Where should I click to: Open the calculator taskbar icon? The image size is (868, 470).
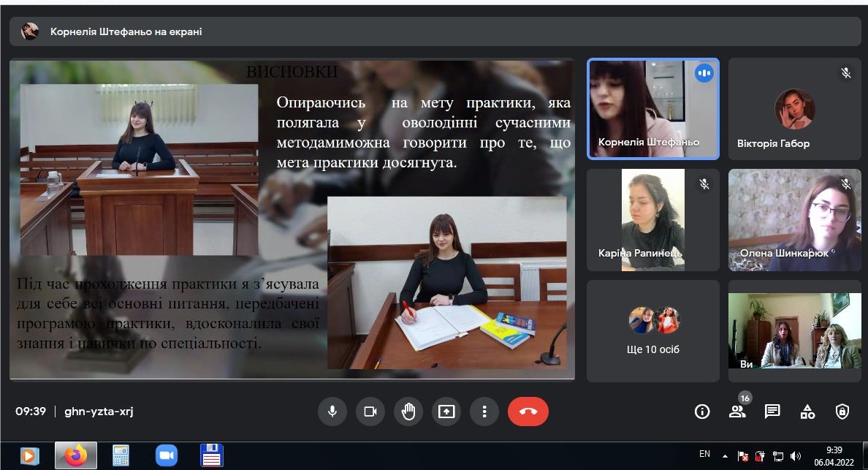click(x=121, y=455)
